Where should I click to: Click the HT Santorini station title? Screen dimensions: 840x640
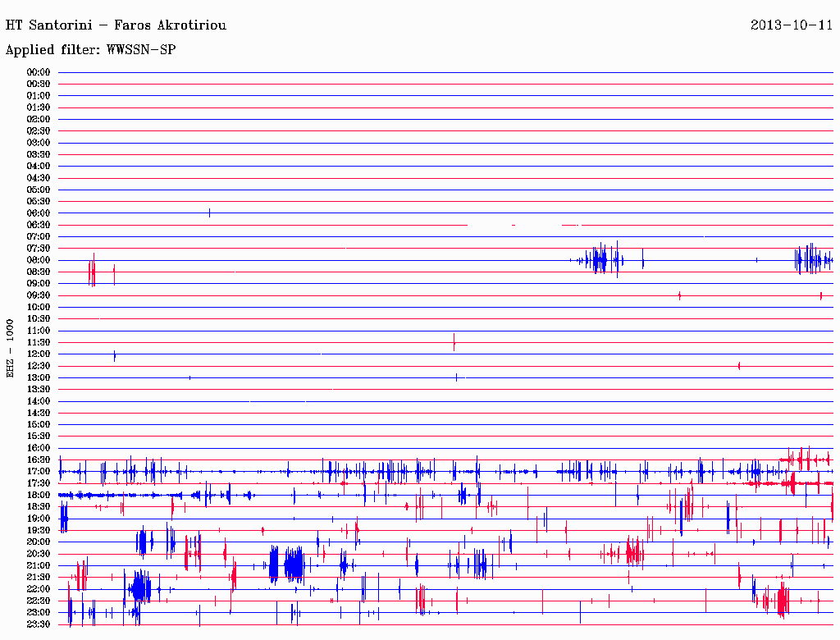coord(116,25)
